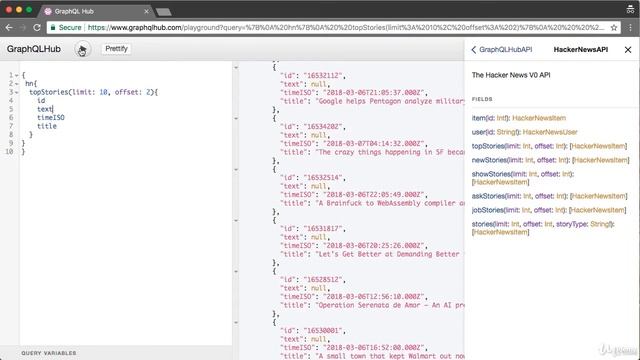Collapse code fold arrow on line 1

[16, 75]
